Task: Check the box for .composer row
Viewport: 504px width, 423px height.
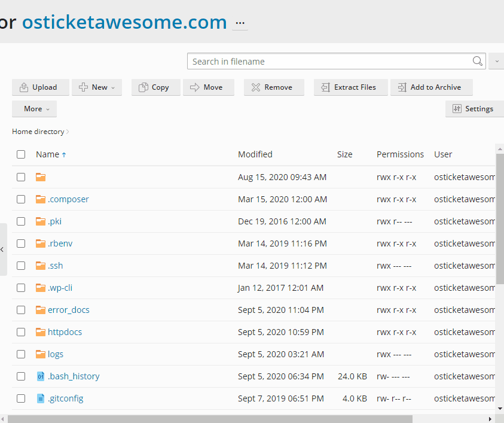Action: 21,199
